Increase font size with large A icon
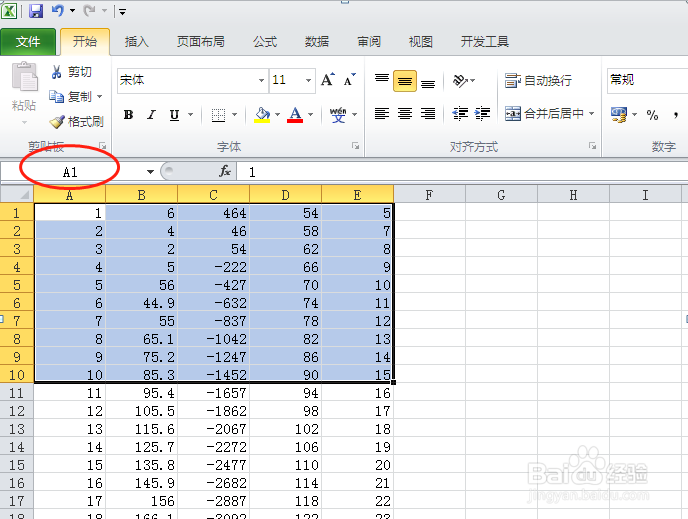The height and width of the screenshot is (519, 688). tap(327, 79)
